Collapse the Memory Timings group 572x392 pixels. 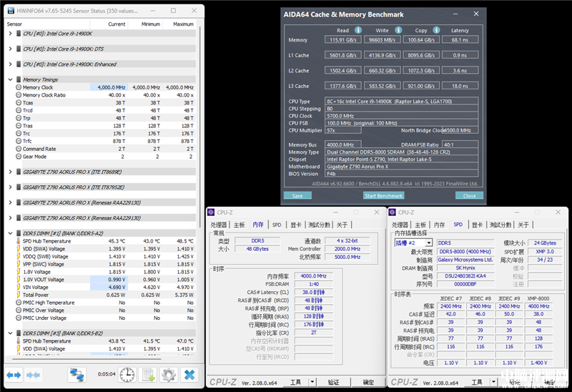coord(10,79)
